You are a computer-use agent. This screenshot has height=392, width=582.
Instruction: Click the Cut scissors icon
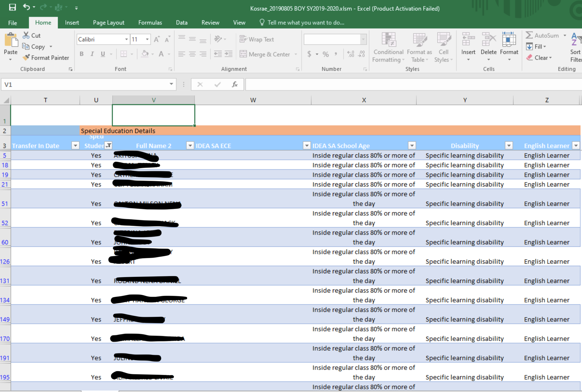(x=26, y=35)
